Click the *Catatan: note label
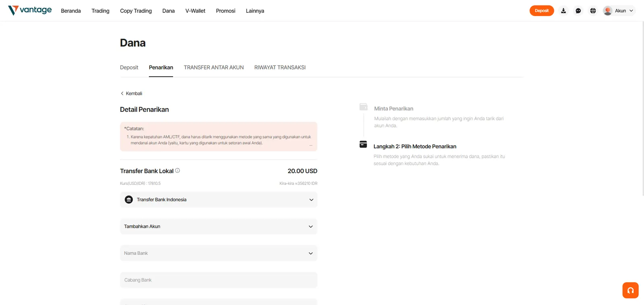The image size is (644, 305). [x=134, y=129]
